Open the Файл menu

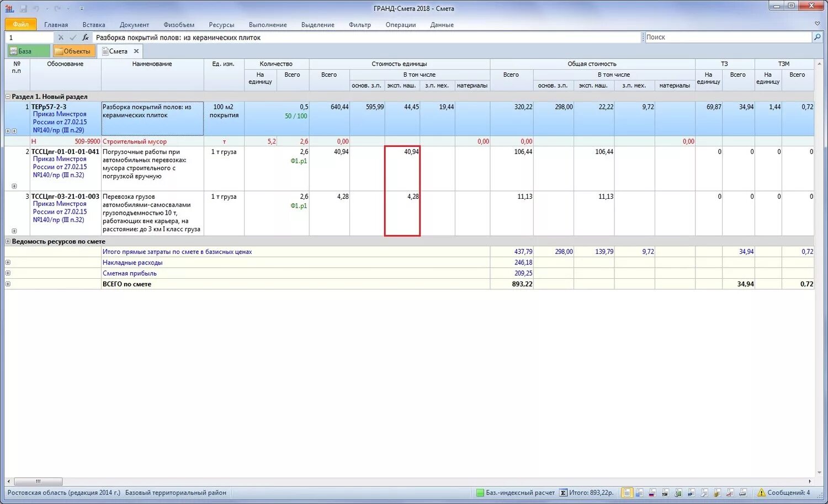[20, 24]
